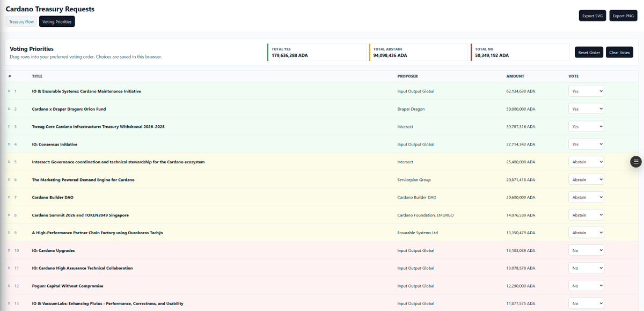The image size is (644, 311).
Task: Click amount '14,076,539 ADA'
Action: click(521, 215)
